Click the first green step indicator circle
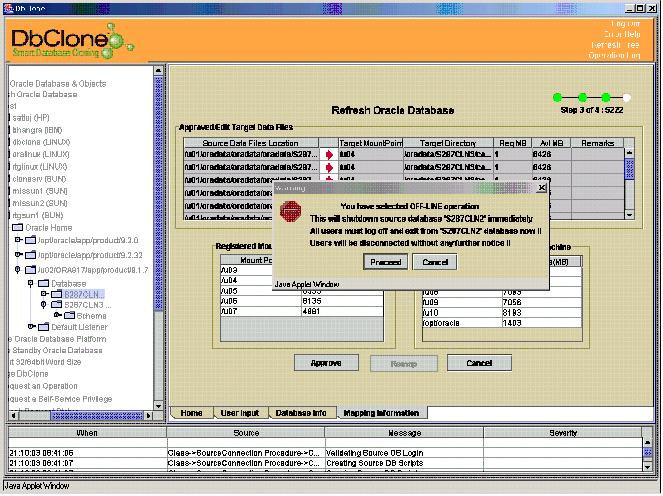Image resolution: width=663 pixels, height=496 pixels. (x=558, y=98)
